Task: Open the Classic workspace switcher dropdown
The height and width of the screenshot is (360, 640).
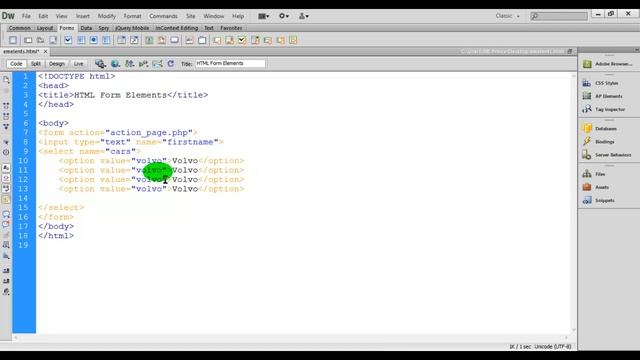Action: (508, 16)
